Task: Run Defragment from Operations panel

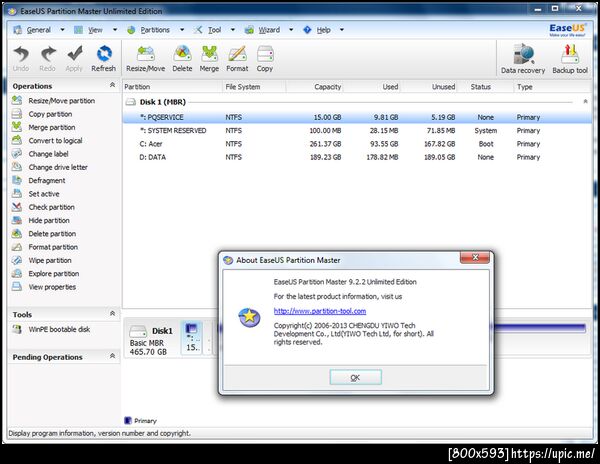Action: (38, 181)
